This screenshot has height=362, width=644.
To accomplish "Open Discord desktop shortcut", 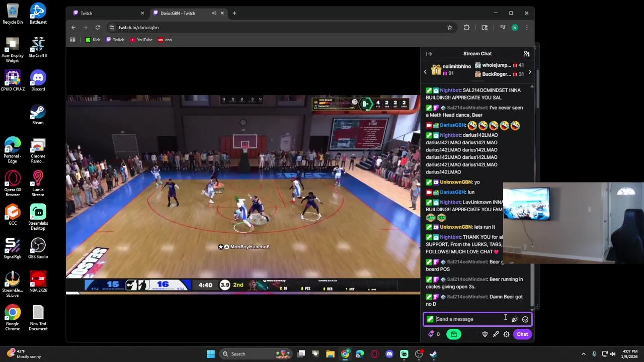I will pyautogui.click(x=38, y=80).
